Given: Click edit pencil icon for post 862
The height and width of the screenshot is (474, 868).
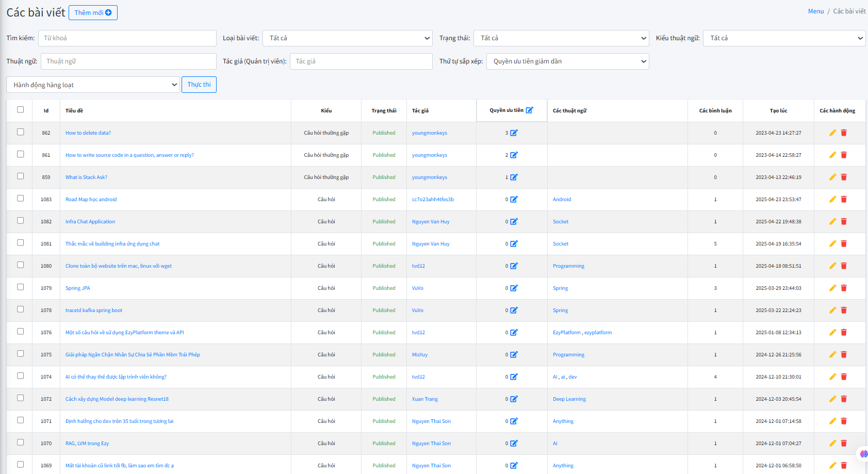Looking at the screenshot, I should pyautogui.click(x=832, y=133).
